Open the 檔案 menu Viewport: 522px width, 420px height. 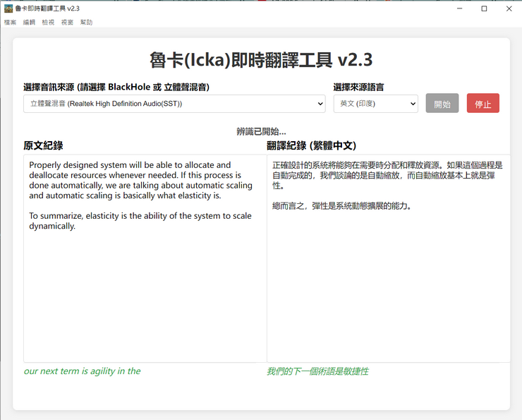(10, 23)
